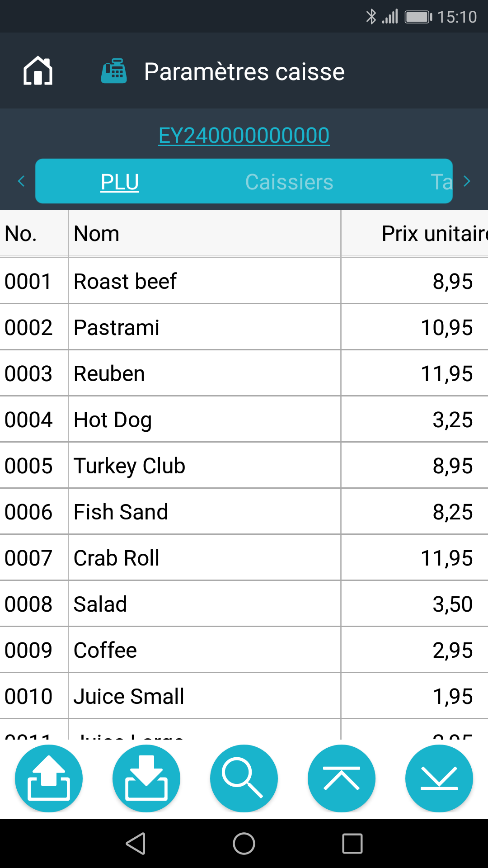Screen dimensions: 488x868
Task: Select the PLU tab
Action: tap(120, 182)
